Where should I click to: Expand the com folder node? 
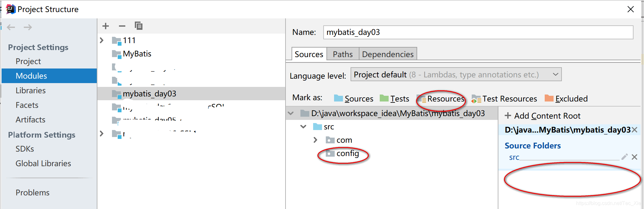point(315,140)
